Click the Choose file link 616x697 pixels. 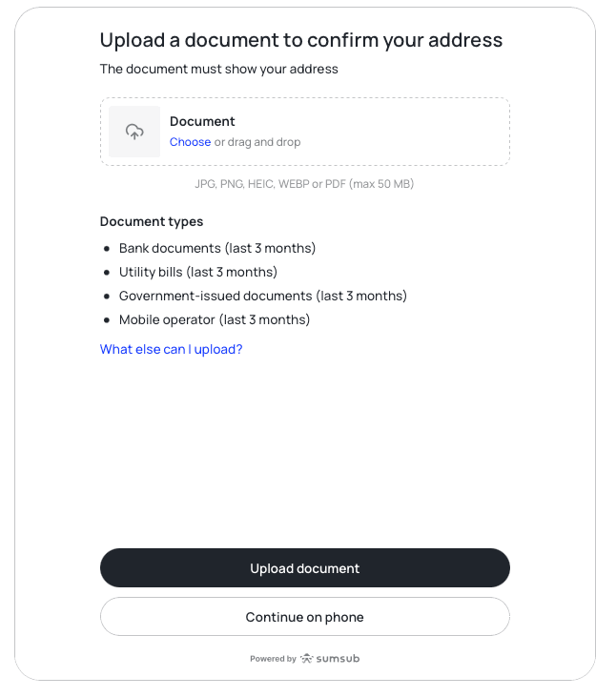[x=190, y=142]
